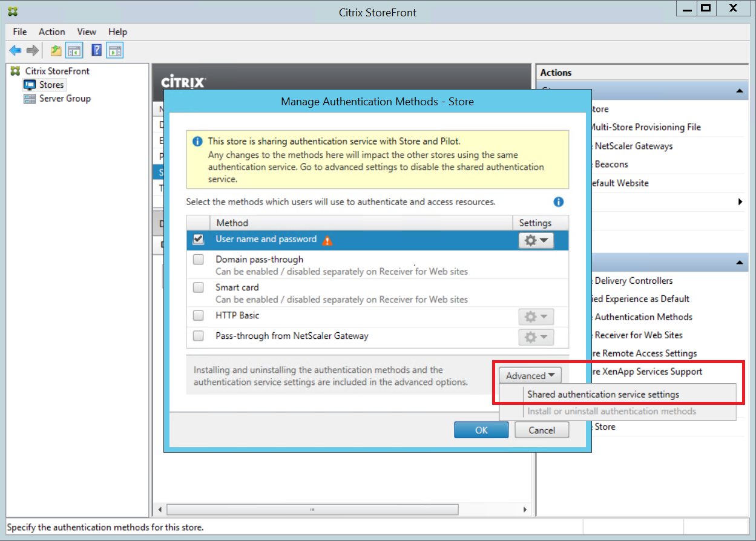The width and height of the screenshot is (756, 541).
Task: Click the Advanced dropdown button
Action: click(x=530, y=376)
